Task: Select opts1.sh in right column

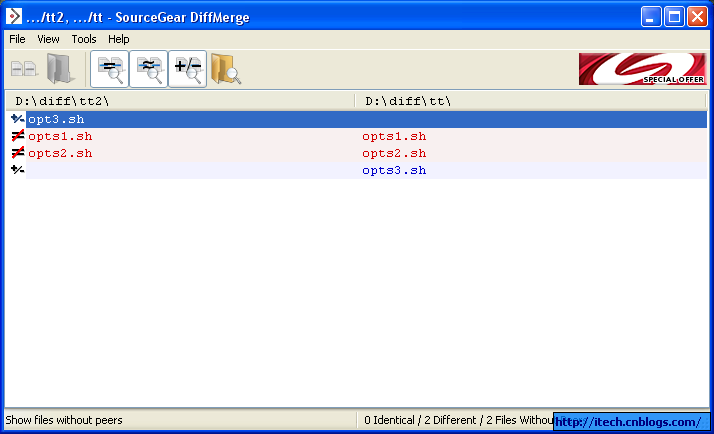Action: tap(394, 136)
